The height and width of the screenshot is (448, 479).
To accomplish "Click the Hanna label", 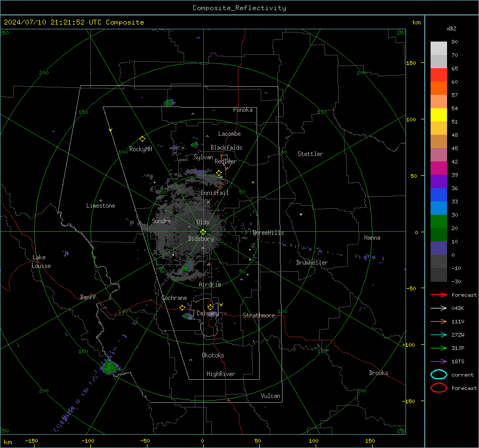I will click(x=372, y=238).
